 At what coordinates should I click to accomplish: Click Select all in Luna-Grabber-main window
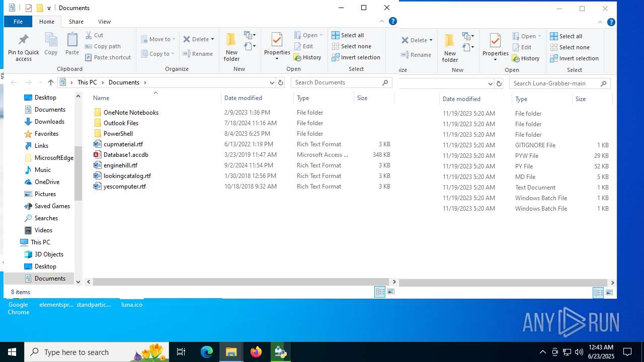click(x=566, y=36)
